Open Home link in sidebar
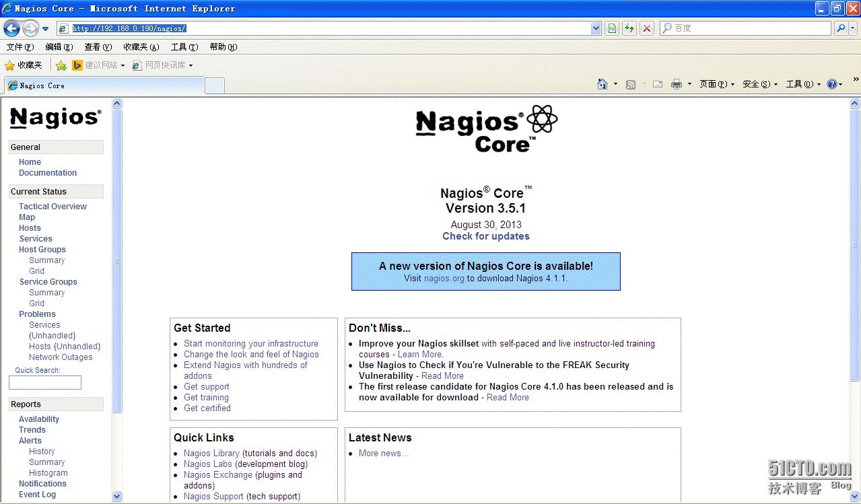Screen dimensions: 861x504 30,162
